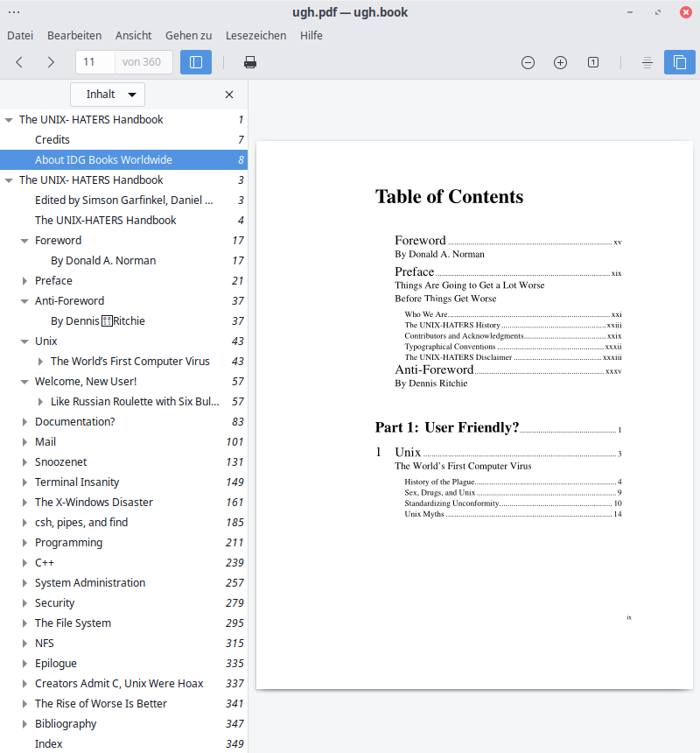700x753 pixels.
Task: Open the Datei menu
Action: coord(20,36)
